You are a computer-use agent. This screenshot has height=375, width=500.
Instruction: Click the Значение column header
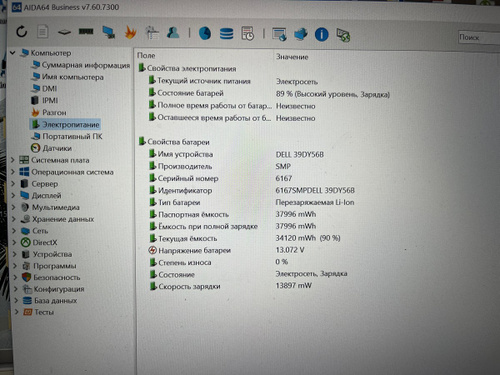292,57
